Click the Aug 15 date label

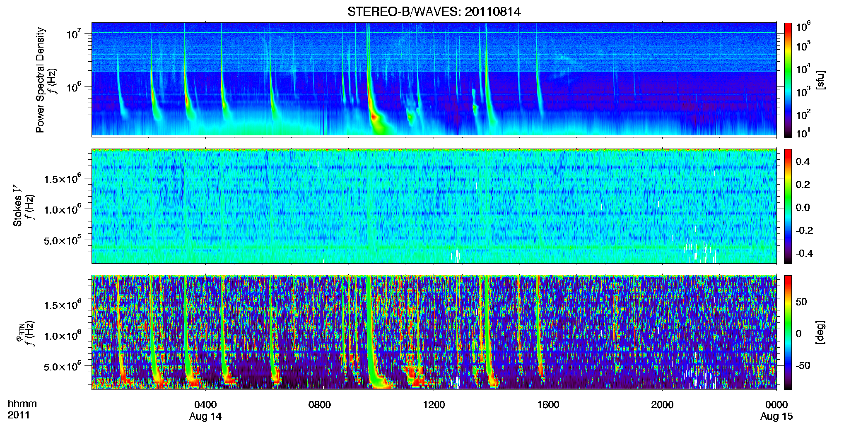[x=776, y=416]
